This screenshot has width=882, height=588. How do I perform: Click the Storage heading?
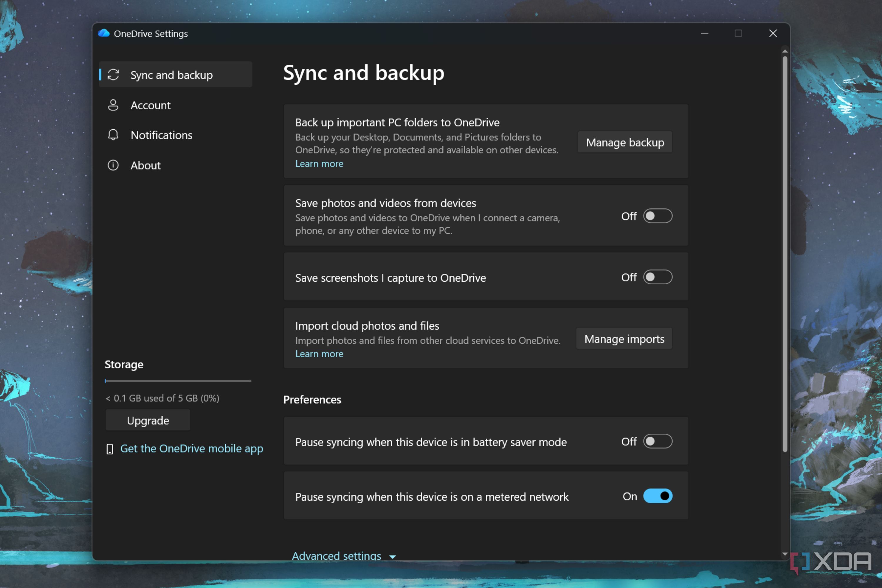tap(124, 365)
